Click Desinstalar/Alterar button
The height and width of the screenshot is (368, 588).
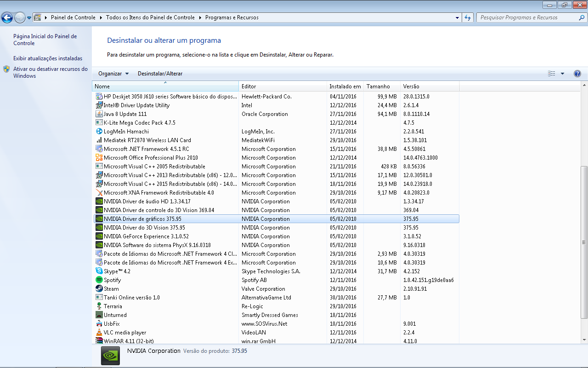pyautogui.click(x=160, y=74)
